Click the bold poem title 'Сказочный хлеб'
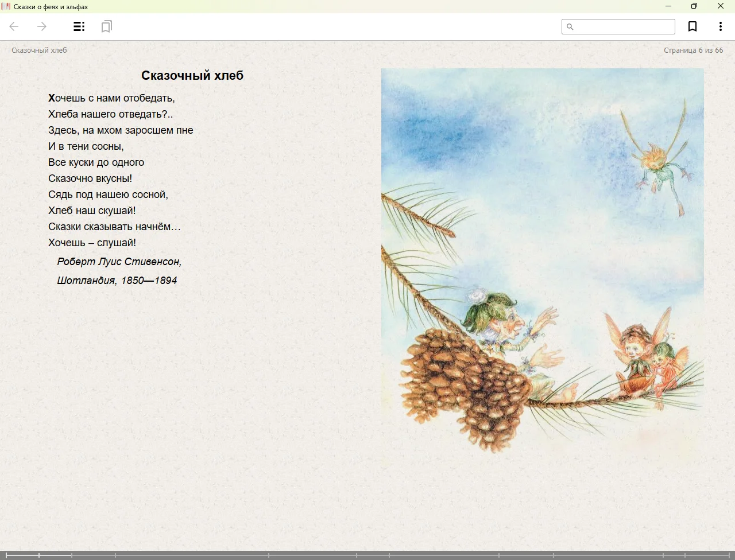 pyautogui.click(x=192, y=75)
